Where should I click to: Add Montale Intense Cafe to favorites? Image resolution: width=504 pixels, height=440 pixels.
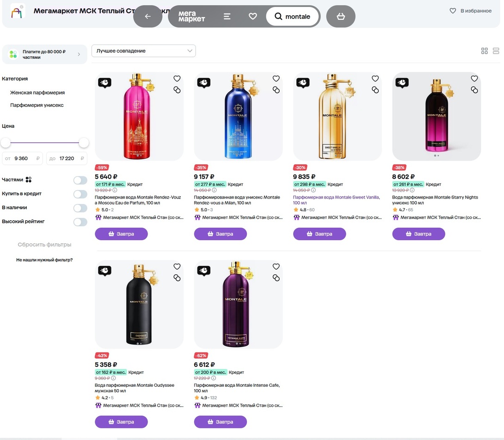(276, 266)
